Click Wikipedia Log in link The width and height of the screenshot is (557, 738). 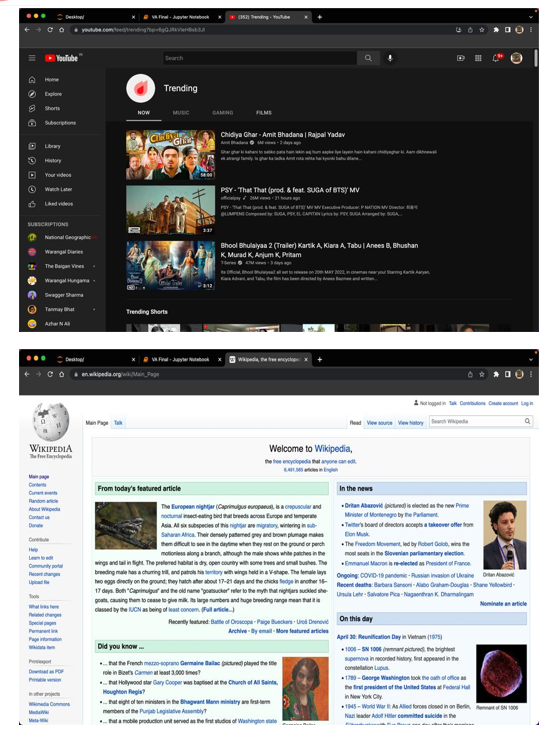527,403
